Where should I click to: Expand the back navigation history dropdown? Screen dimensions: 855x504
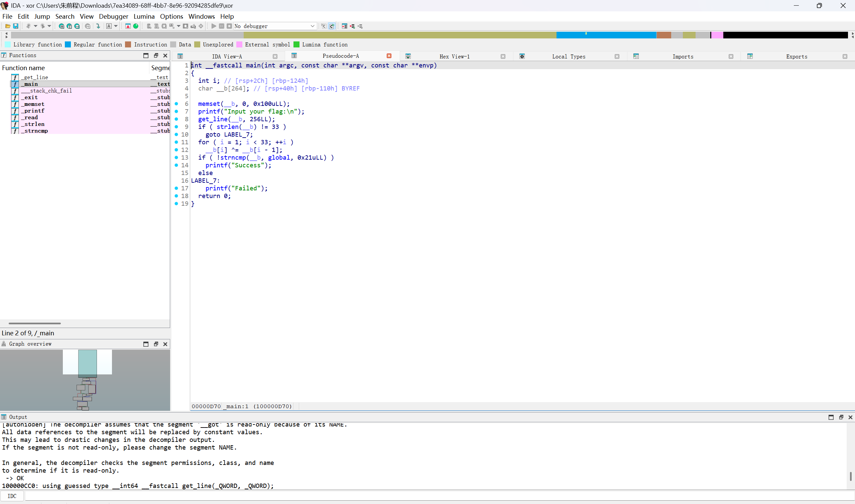tap(35, 26)
